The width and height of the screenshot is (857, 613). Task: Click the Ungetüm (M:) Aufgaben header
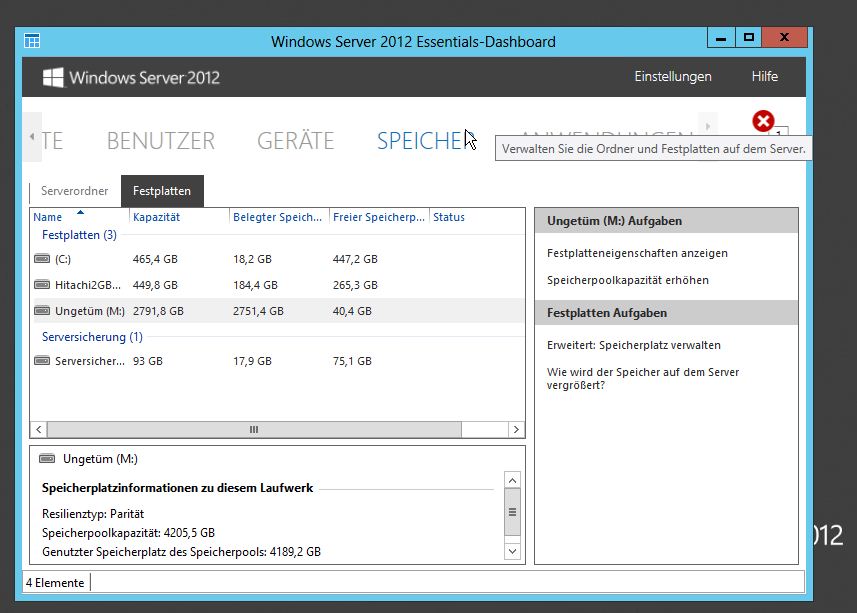tap(666, 221)
